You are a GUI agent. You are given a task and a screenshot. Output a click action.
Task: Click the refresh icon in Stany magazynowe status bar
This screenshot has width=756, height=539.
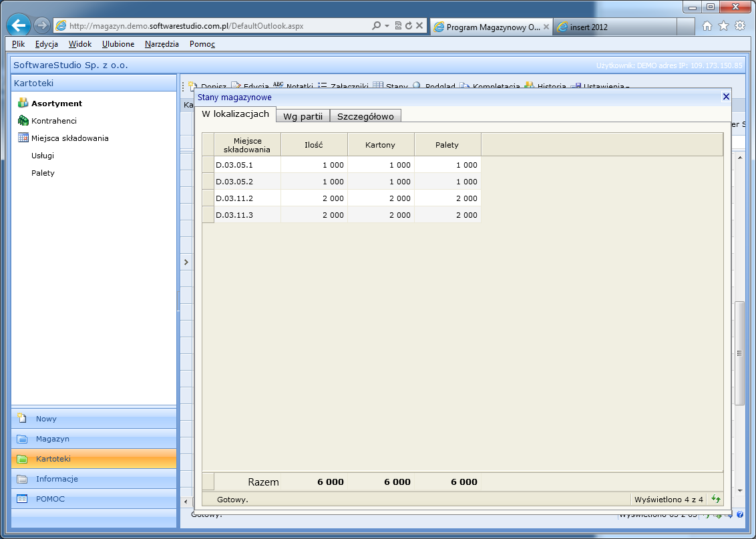[x=716, y=499]
